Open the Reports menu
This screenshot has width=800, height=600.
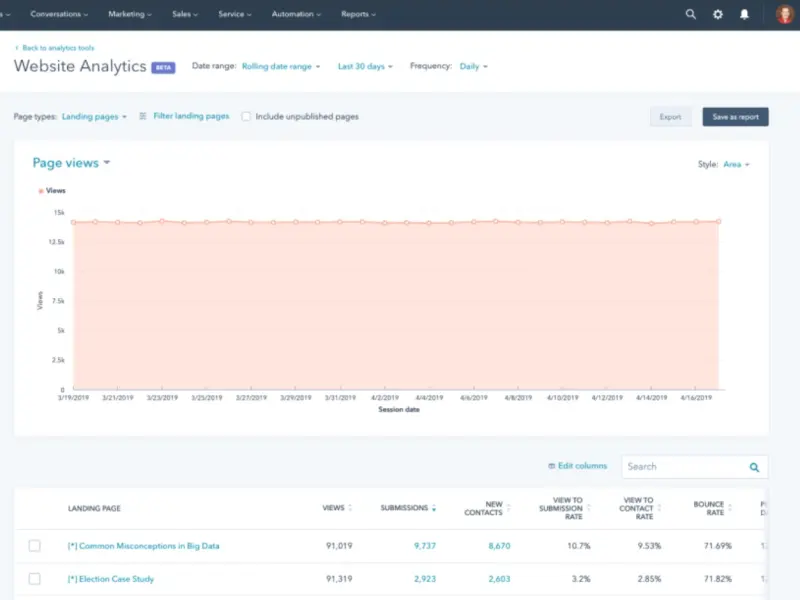point(358,15)
